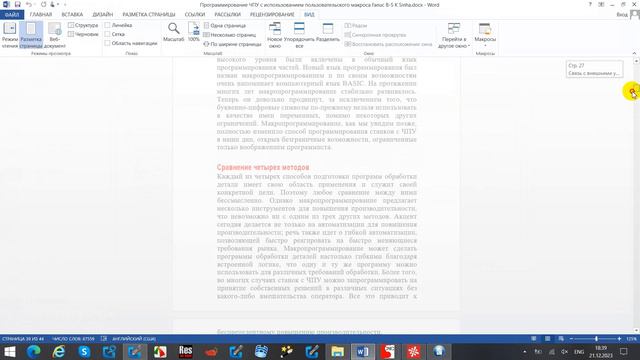Customize quick access toolbar dropdown arrow
The image size is (640, 360).
click(x=65, y=4)
